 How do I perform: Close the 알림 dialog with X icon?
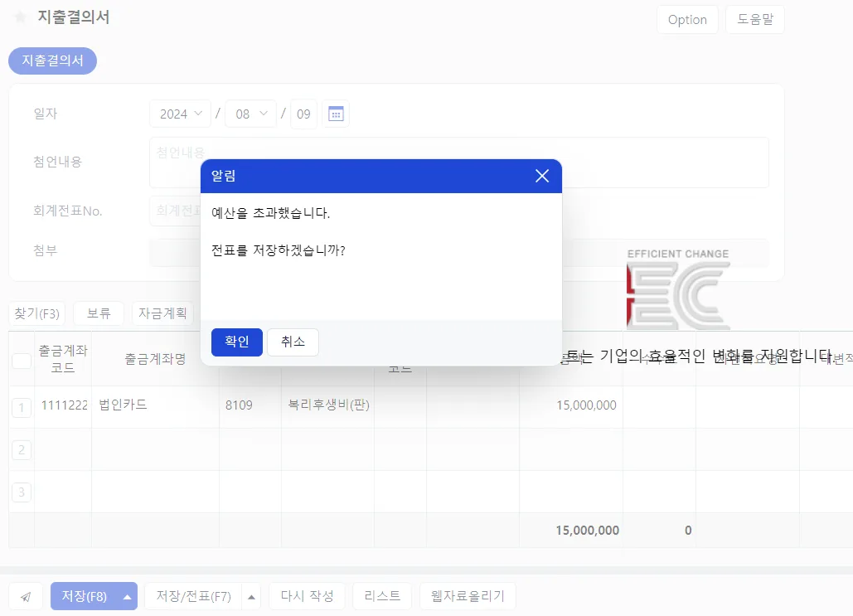coord(542,176)
